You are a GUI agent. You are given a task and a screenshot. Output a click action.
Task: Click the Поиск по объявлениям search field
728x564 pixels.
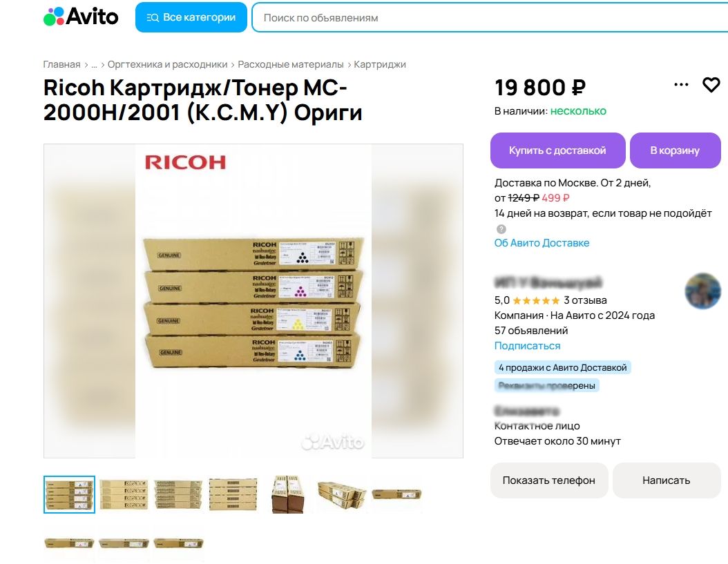(490, 18)
